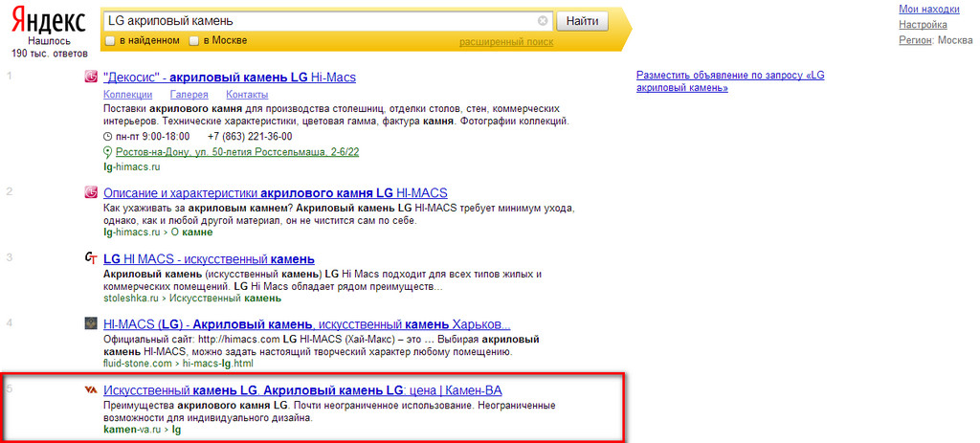980x443 pixels.
Task: Open "Описание и характеристики акрилового камня" result
Action: coord(275,193)
